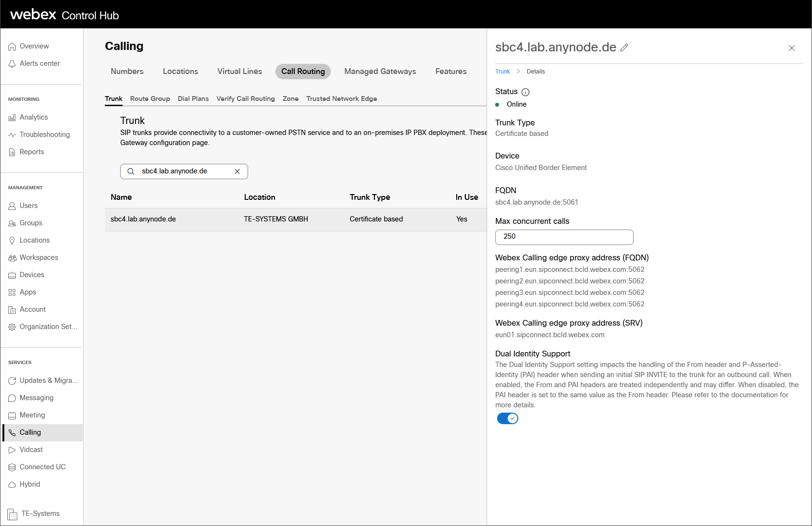Image resolution: width=812 pixels, height=526 pixels.
Task: Click the Users person icon
Action: (x=12, y=206)
